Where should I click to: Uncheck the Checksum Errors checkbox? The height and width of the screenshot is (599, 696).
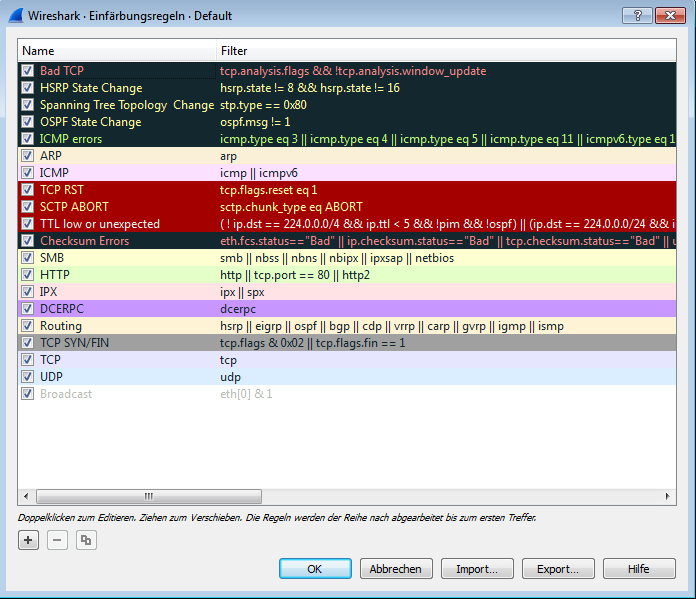point(28,241)
